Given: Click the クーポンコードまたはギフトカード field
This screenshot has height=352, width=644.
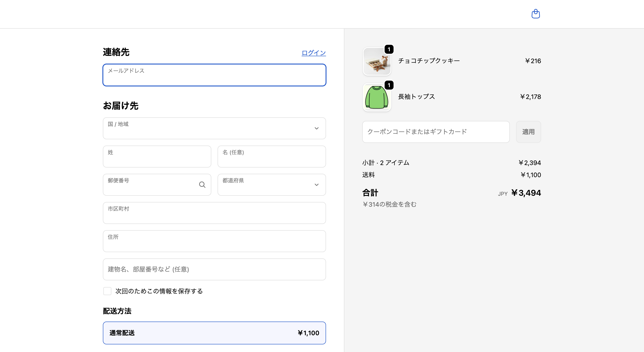Looking at the screenshot, I should 436,132.
